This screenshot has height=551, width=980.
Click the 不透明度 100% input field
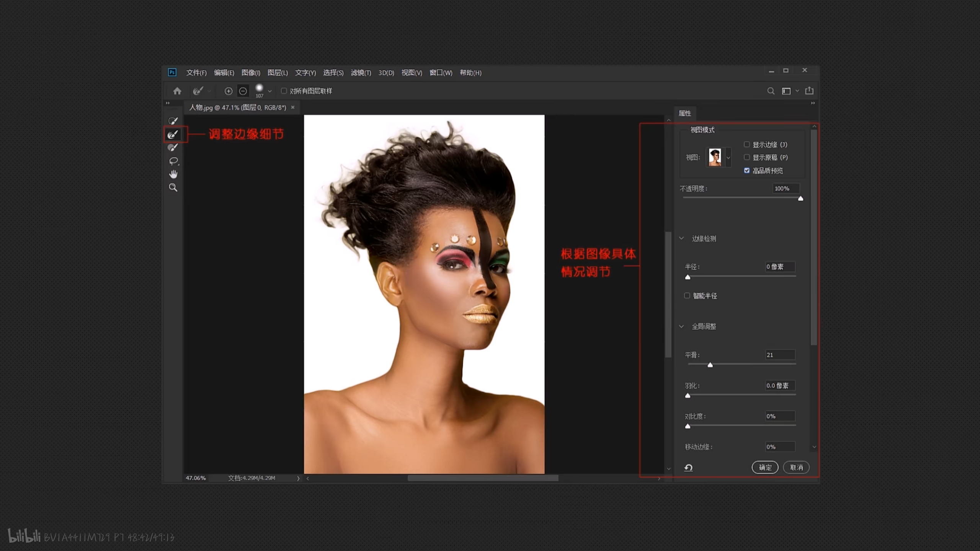786,188
